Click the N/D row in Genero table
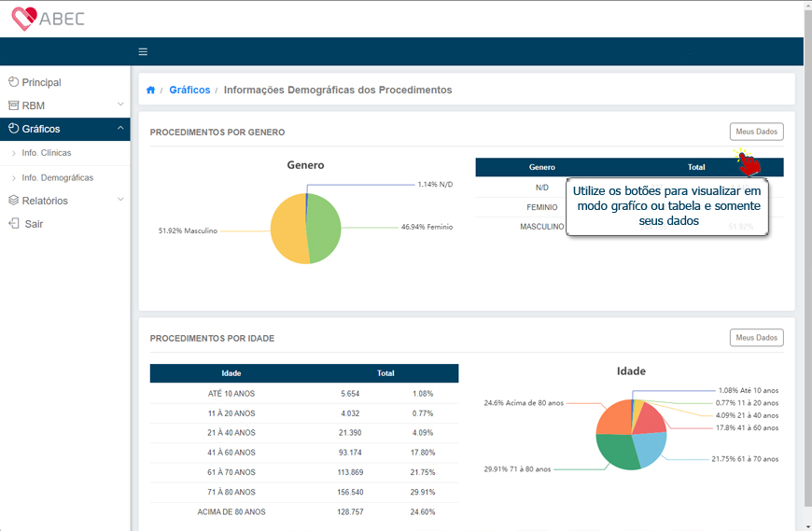This screenshot has height=531, width=812. pyautogui.click(x=629, y=188)
